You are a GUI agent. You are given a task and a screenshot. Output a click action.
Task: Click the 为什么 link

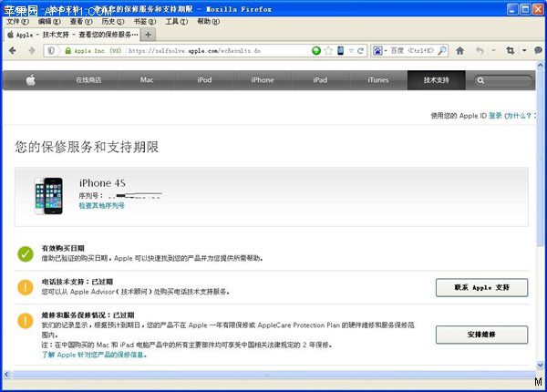tap(519, 116)
